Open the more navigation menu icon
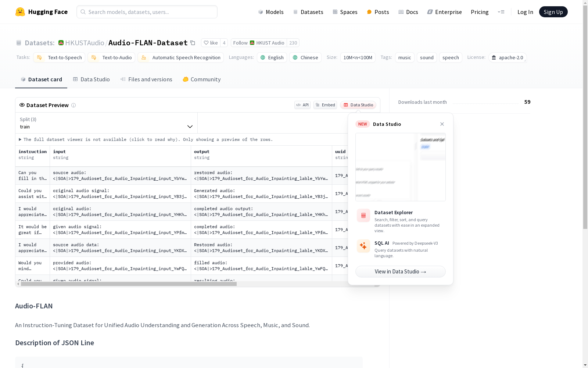This screenshot has width=588, height=368. click(501, 12)
